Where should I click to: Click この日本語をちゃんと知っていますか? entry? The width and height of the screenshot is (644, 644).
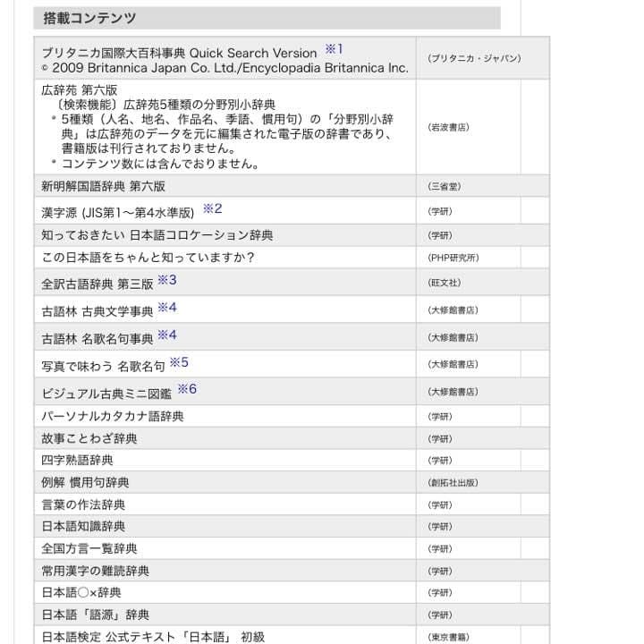(x=148, y=258)
